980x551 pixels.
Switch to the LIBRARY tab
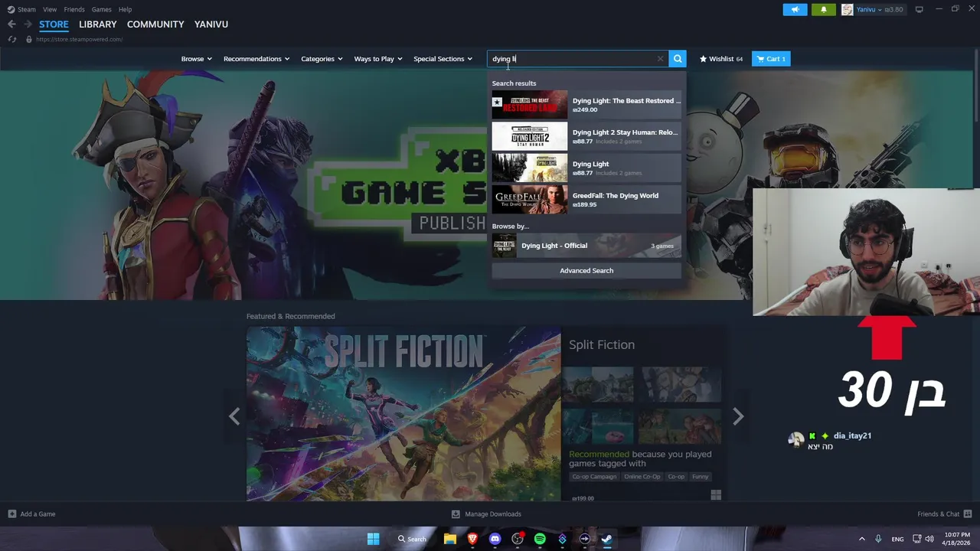tap(98, 24)
